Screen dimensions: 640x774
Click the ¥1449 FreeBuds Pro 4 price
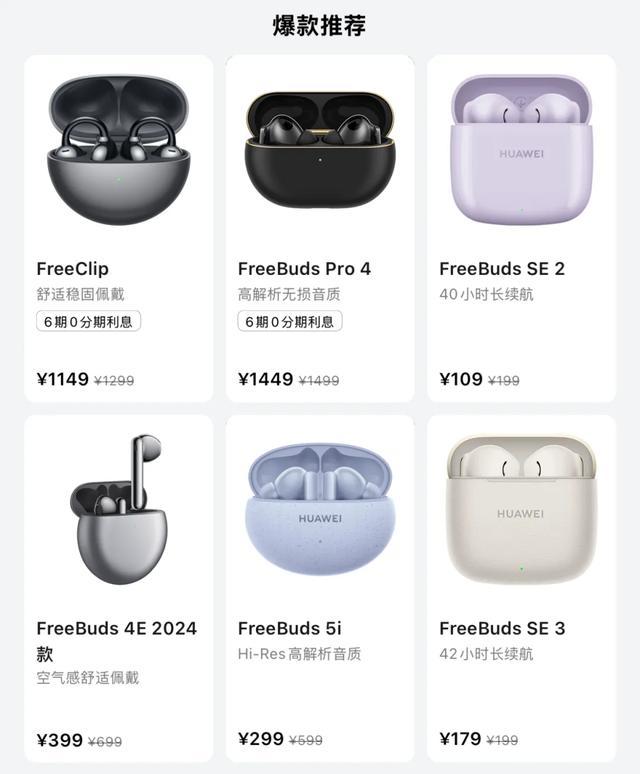pos(265,379)
